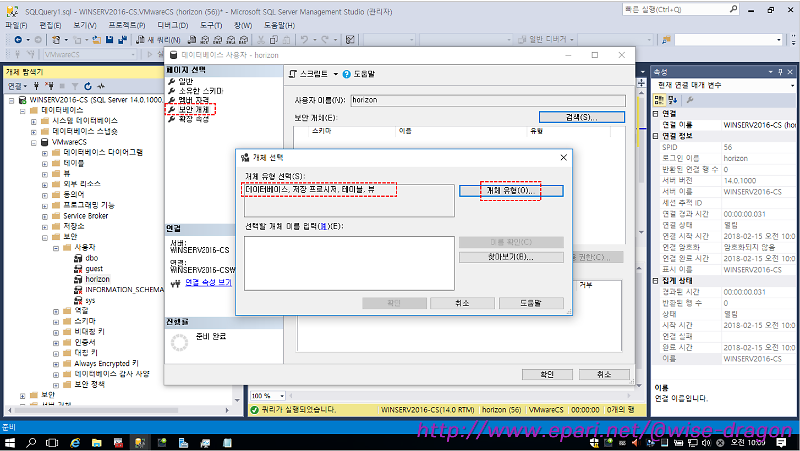The image size is (800, 451).
Task: Click the Open file folder icon in toolbar
Action: (x=96, y=40)
